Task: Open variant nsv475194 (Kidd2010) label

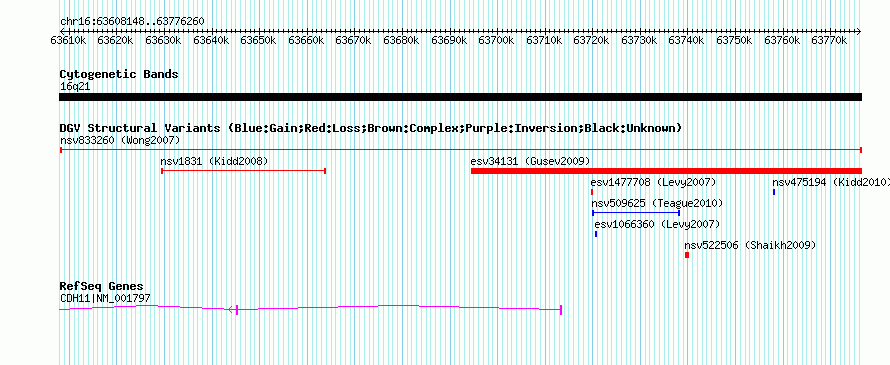Action: point(831,182)
